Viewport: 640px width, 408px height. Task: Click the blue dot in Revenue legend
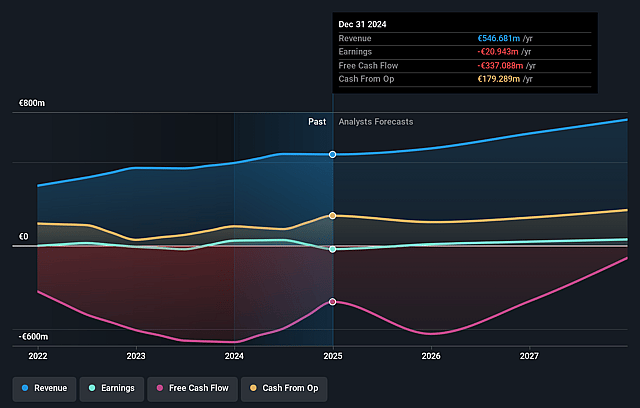pos(25,388)
